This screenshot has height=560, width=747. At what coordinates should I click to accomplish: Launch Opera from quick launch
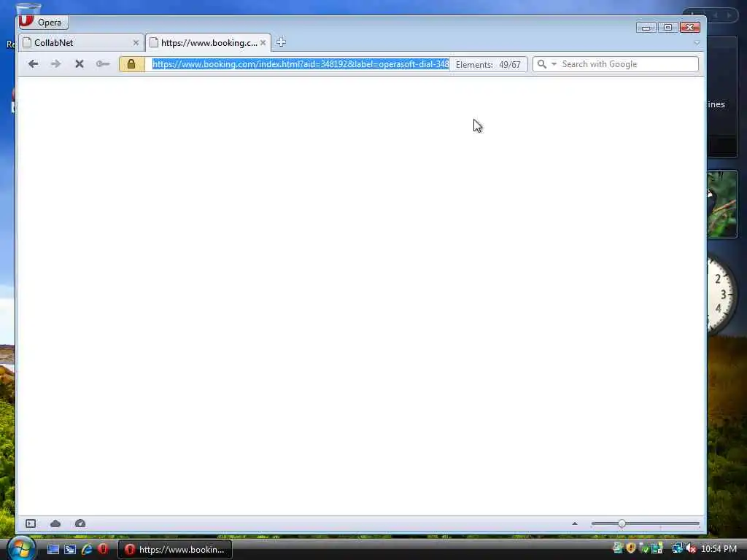coord(103,549)
